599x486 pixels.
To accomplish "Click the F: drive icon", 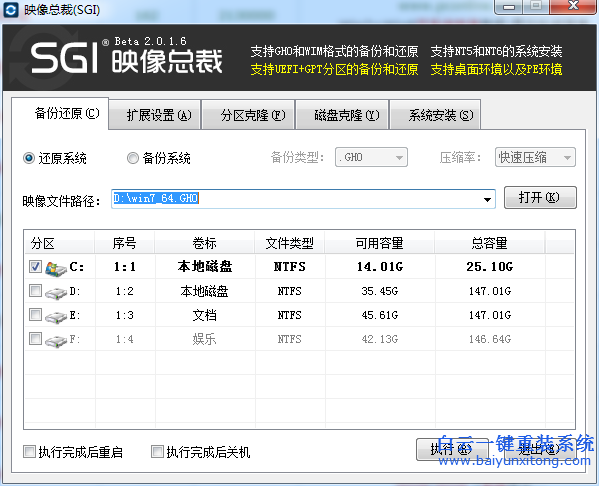I will [56, 340].
